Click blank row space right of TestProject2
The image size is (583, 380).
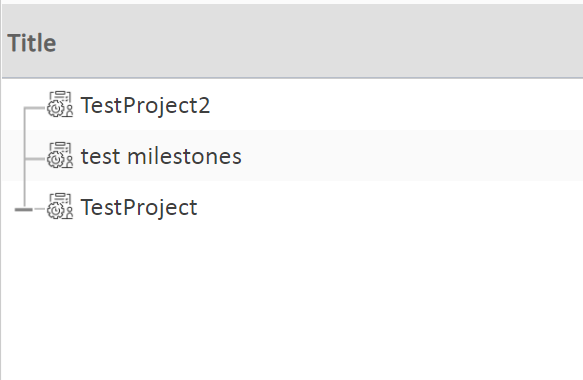click(396, 105)
